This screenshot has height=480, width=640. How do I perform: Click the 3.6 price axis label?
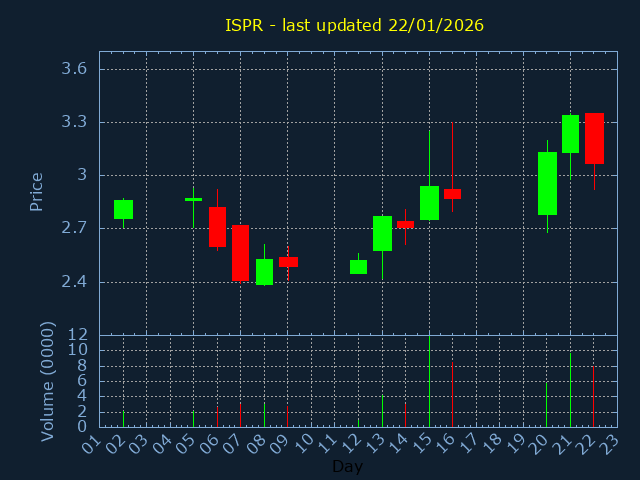[x=74, y=69]
